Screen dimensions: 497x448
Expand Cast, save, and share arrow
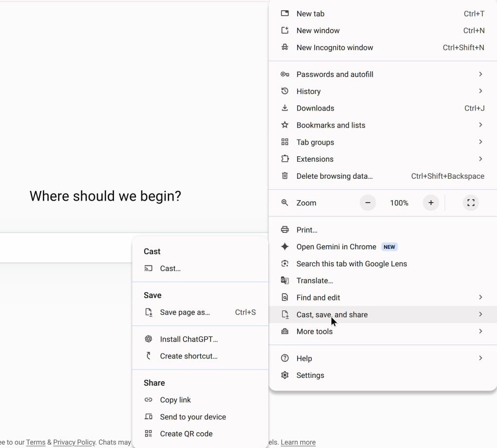tap(480, 314)
